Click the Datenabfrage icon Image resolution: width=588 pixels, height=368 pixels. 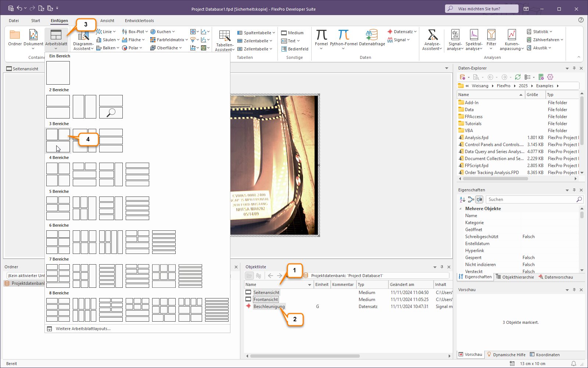point(372,35)
